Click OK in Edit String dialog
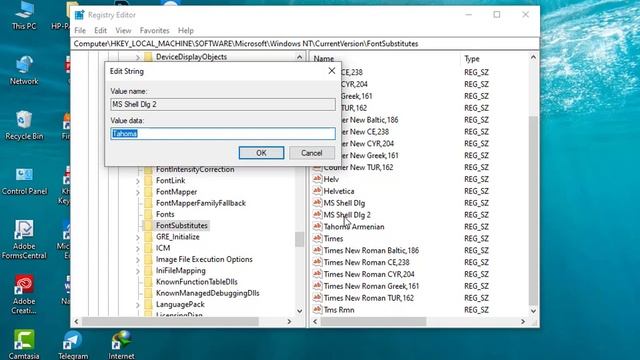 tap(261, 153)
